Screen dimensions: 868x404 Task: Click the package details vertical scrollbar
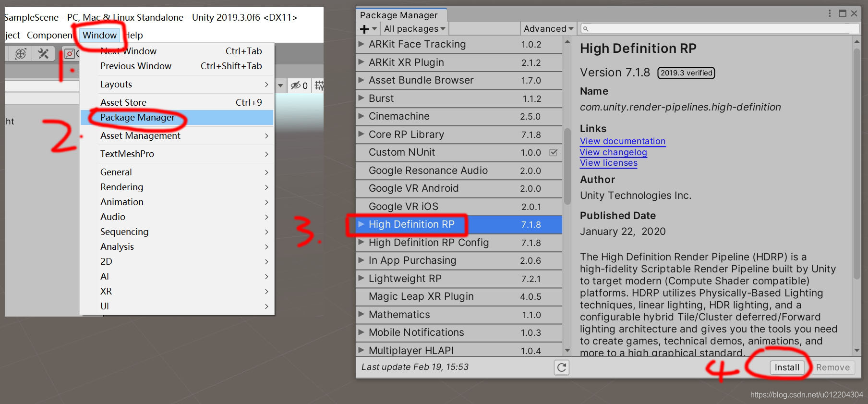click(x=857, y=163)
